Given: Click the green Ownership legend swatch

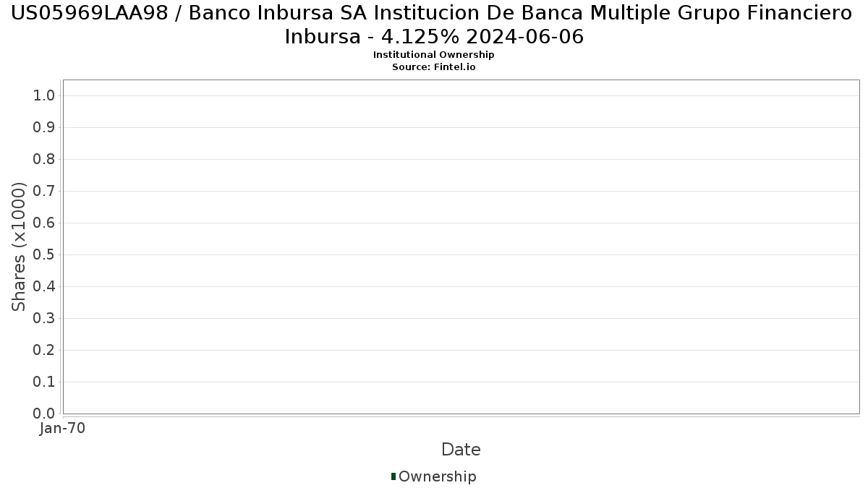Looking at the screenshot, I should [x=393, y=476].
